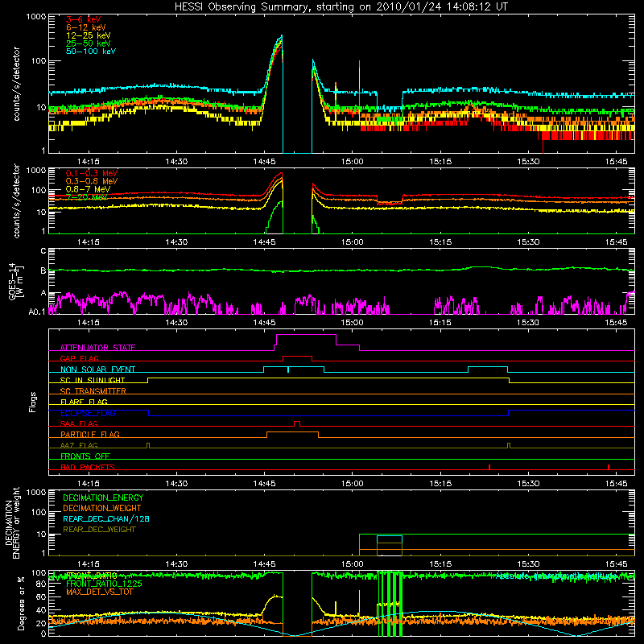Screen dimensions: 644x644
Task: Click the C tick on GOES axis
Action: [43, 251]
